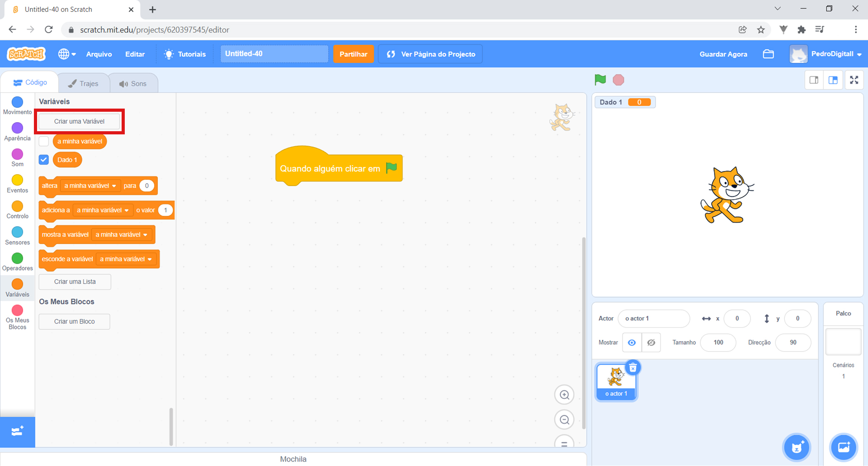Open variable dropdown in 'altera' block

click(x=90, y=185)
